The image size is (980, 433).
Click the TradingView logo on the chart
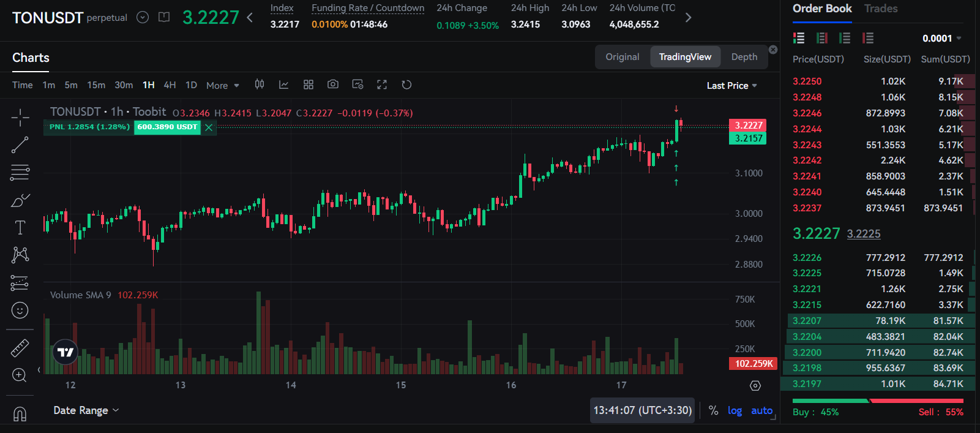click(x=65, y=352)
